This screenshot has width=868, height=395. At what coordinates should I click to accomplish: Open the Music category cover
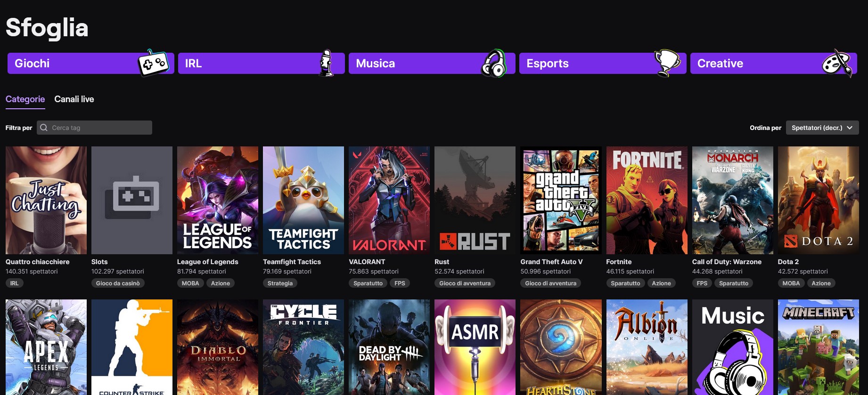[x=733, y=347]
